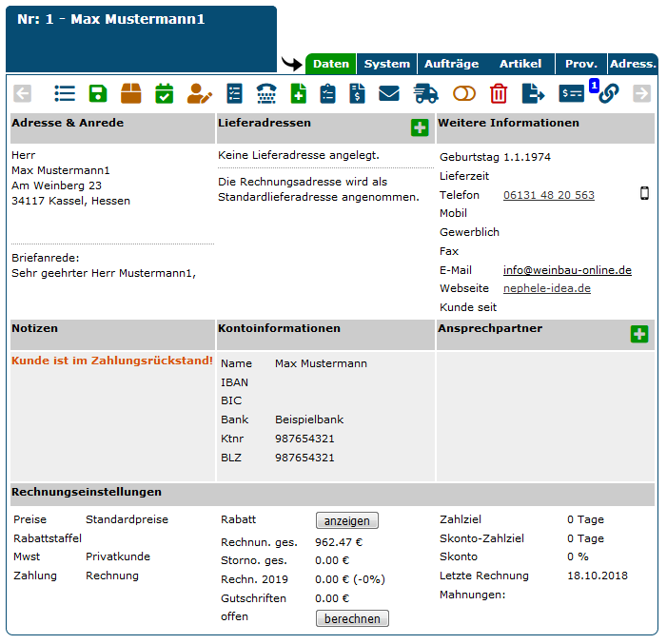Add a new Lieferadresse with plus icon

420,127
